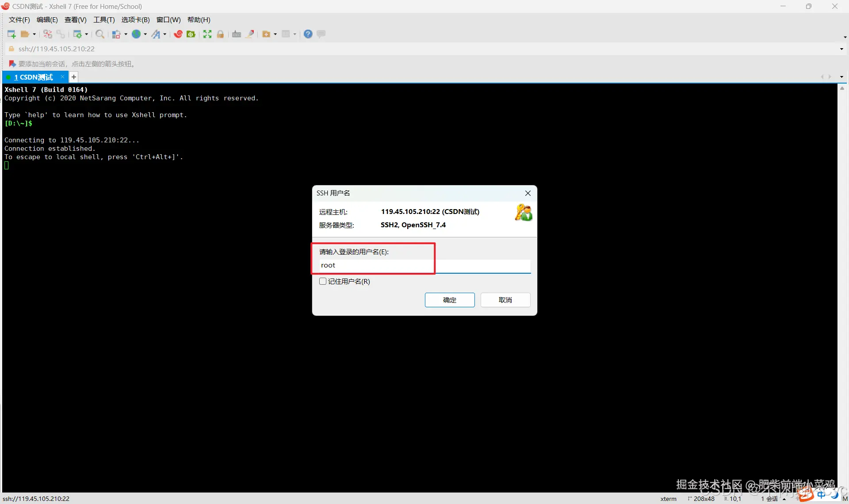
Task: Open the font A dropdown arrow
Action: pos(165,34)
